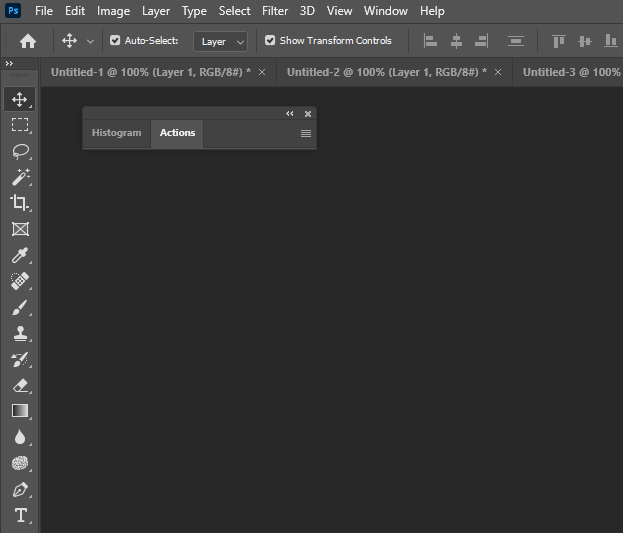Open the Filter menu
Image resolution: width=623 pixels, height=533 pixels.
point(275,11)
